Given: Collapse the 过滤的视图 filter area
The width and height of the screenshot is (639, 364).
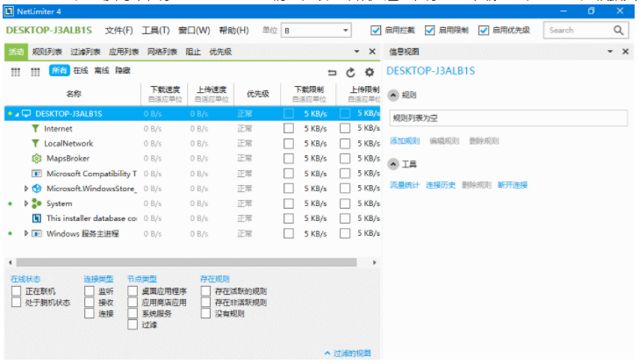Looking at the screenshot, I should tap(348, 353).
